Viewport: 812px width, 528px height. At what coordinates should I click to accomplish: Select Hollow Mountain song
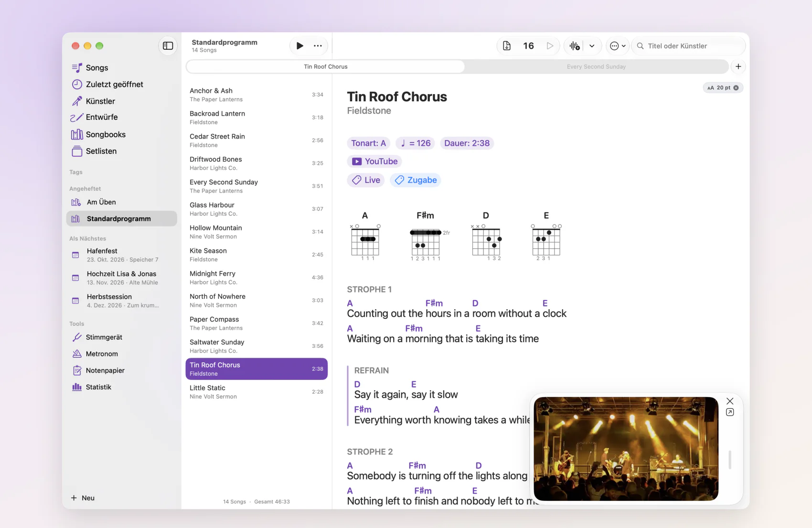click(x=256, y=232)
